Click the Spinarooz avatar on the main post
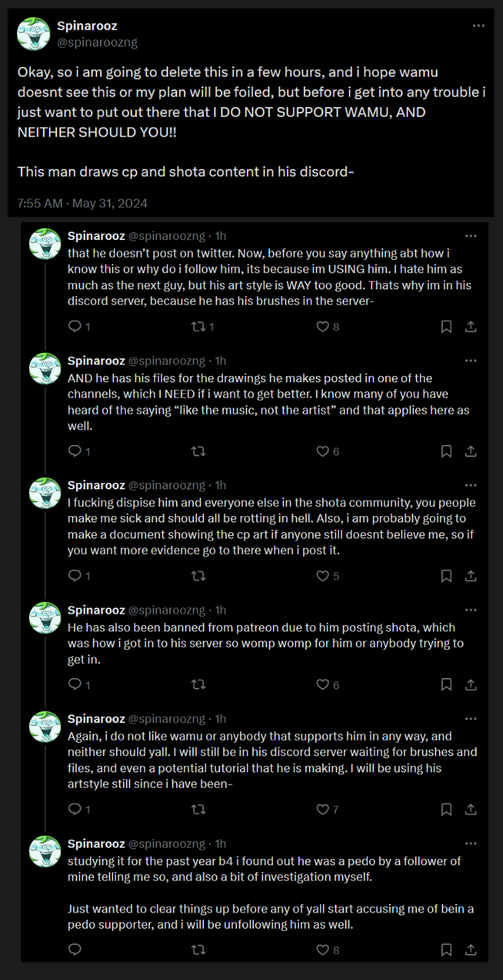Image resolution: width=503 pixels, height=980 pixels. (x=32, y=34)
